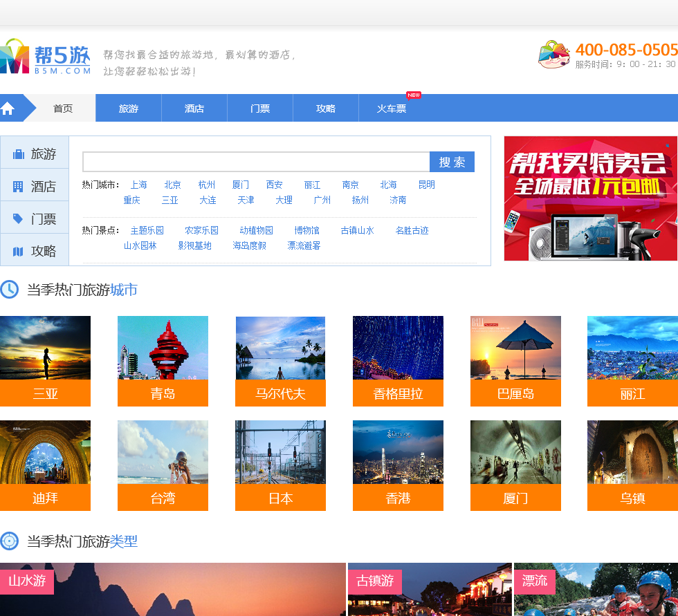Click the suitcase icon beside 旅游 sidebar tab
Image resolution: width=678 pixels, height=616 pixels.
point(18,154)
